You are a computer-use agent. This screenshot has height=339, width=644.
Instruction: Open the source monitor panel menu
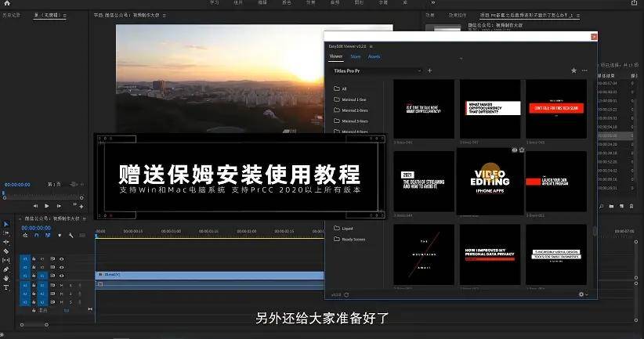pyautogui.click(x=65, y=15)
